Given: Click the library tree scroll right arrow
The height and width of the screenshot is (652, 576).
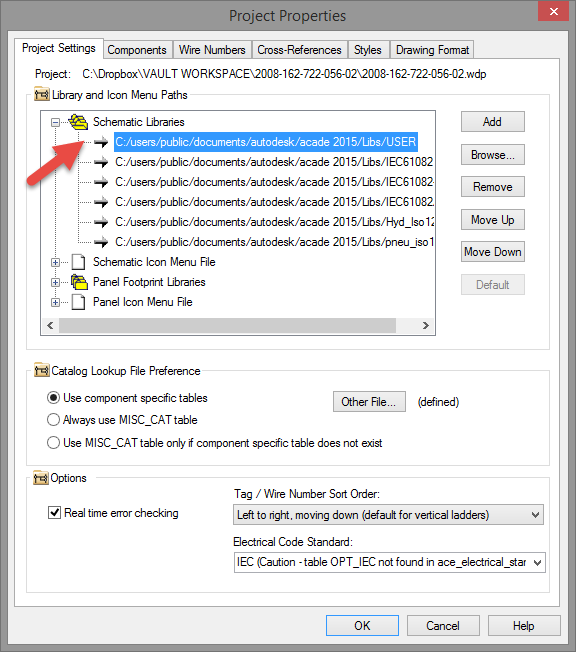Looking at the screenshot, I should point(425,325).
